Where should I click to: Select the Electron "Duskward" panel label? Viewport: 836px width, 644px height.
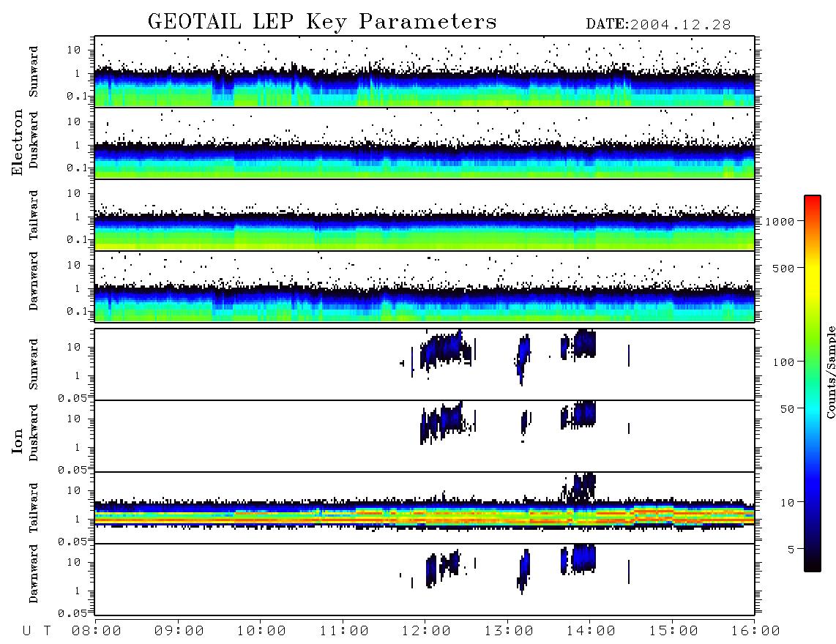34,141
